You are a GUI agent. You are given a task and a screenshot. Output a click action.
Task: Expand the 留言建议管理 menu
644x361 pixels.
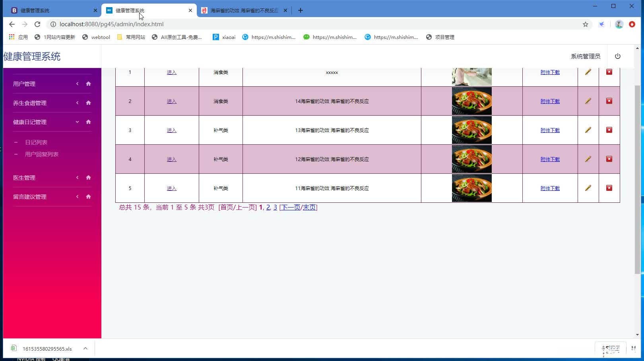tap(78, 197)
